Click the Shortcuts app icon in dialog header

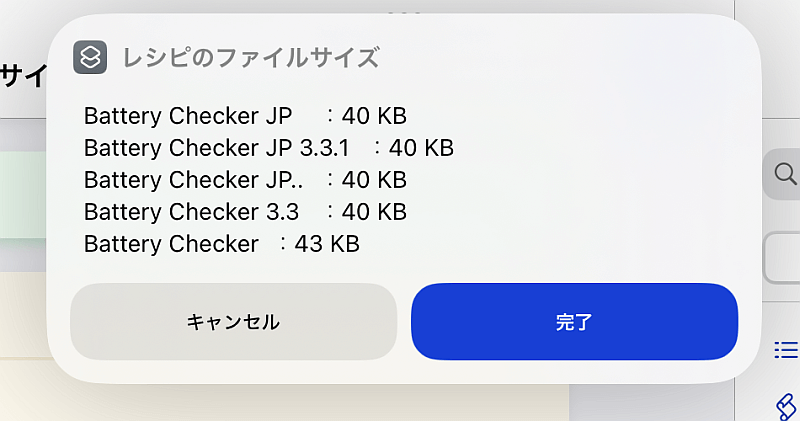90,57
